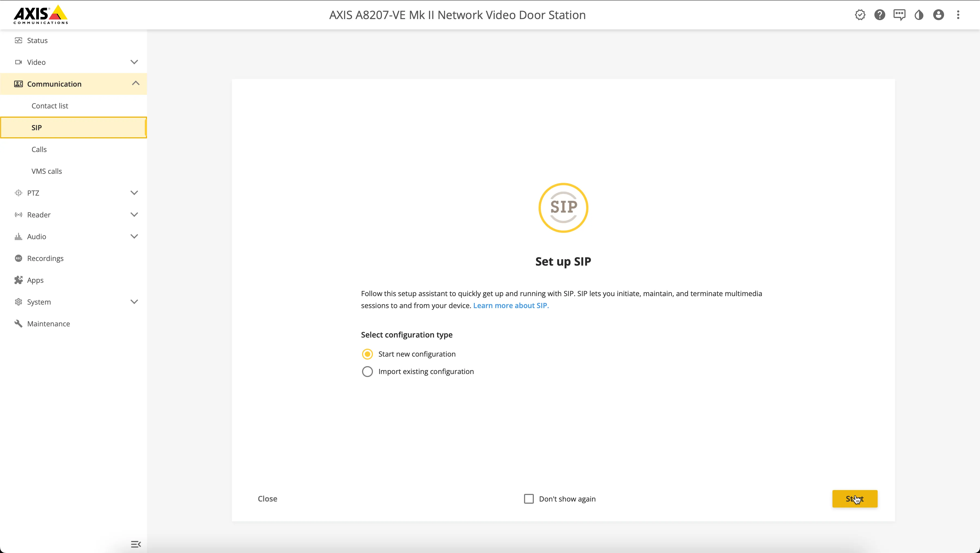Select Start new configuration radio button

click(367, 354)
